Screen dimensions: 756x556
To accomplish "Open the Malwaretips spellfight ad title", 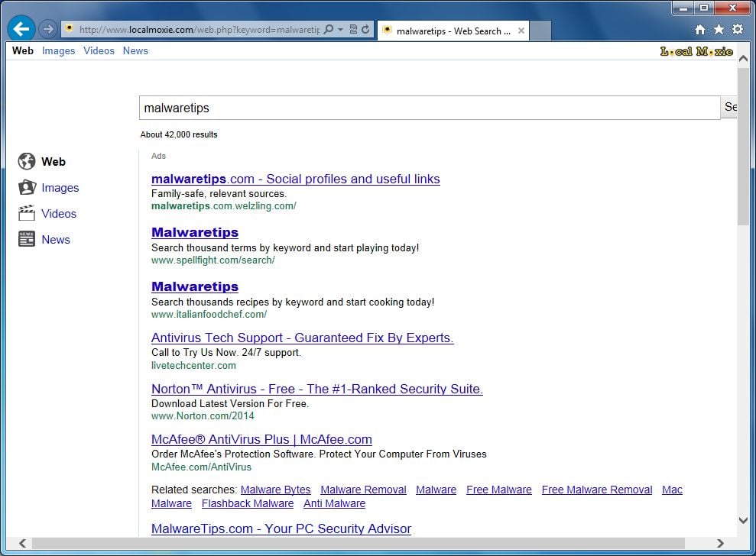I will click(195, 232).
